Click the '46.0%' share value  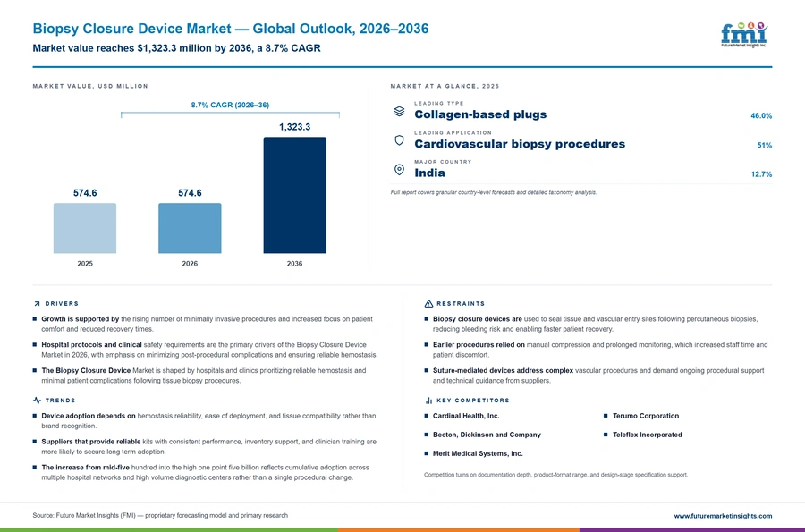761,116
